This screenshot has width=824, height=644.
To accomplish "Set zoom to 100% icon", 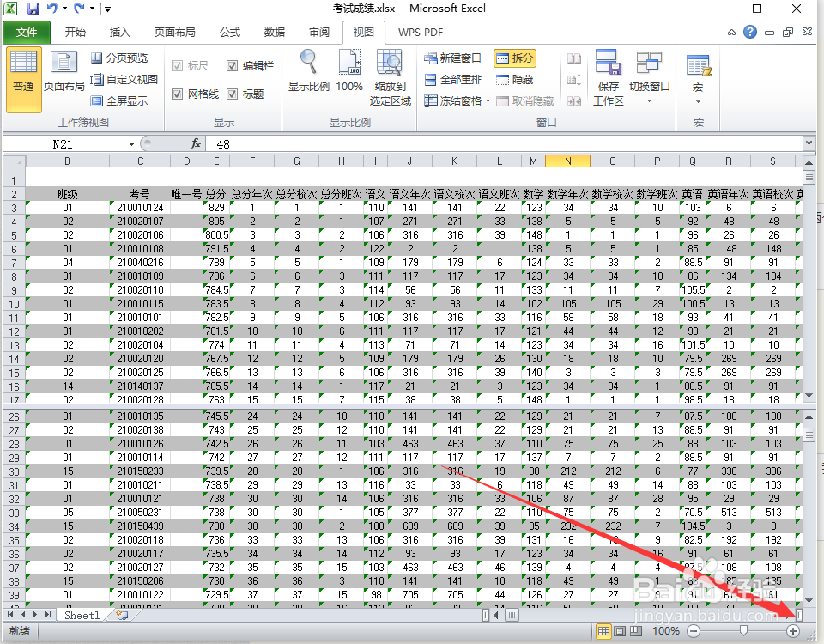I will pos(349,71).
